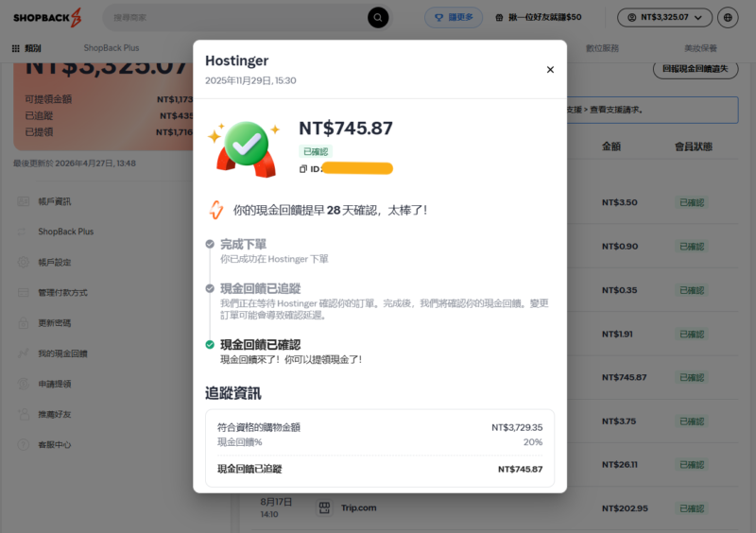Click the NT$3,729.35 purchase amount value
The height and width of the screenshot is (533, 756).
click(x=517, y=427)
